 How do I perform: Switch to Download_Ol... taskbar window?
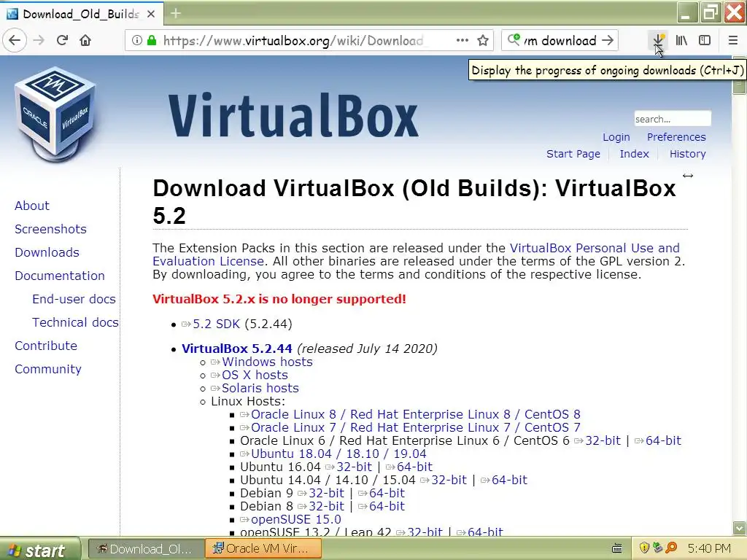(x=145, y=549)
